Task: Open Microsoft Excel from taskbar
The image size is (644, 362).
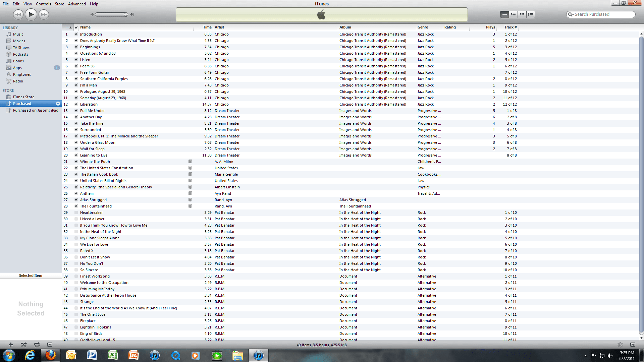Action: point(113,355)
